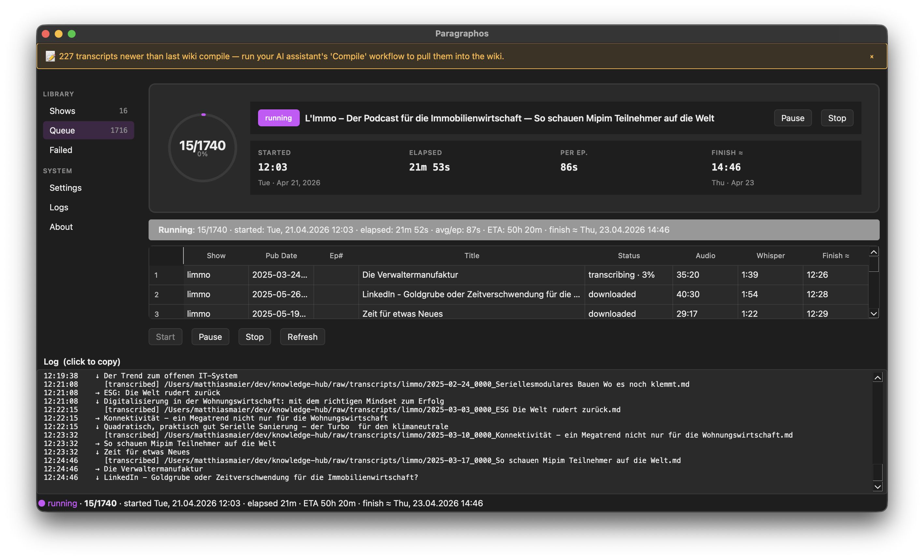Click the queue table scrollbar thumb

coord(873,265)
